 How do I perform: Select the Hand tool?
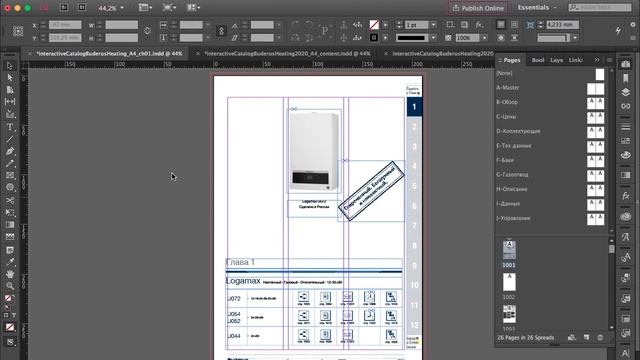point(10,274)
